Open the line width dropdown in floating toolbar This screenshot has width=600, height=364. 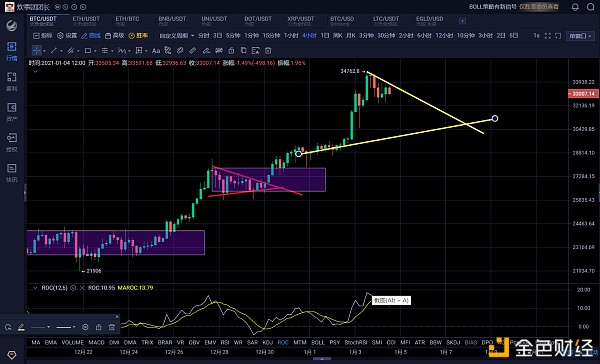(x=65, y=327)
